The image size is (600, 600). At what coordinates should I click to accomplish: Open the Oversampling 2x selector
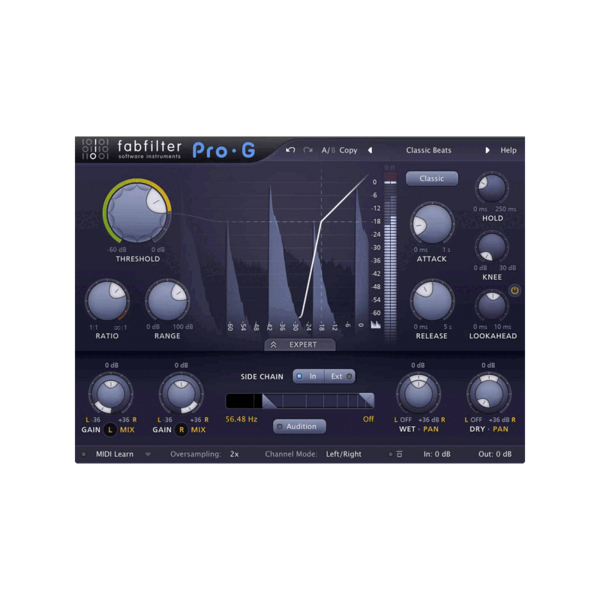[x=234, y=454]
